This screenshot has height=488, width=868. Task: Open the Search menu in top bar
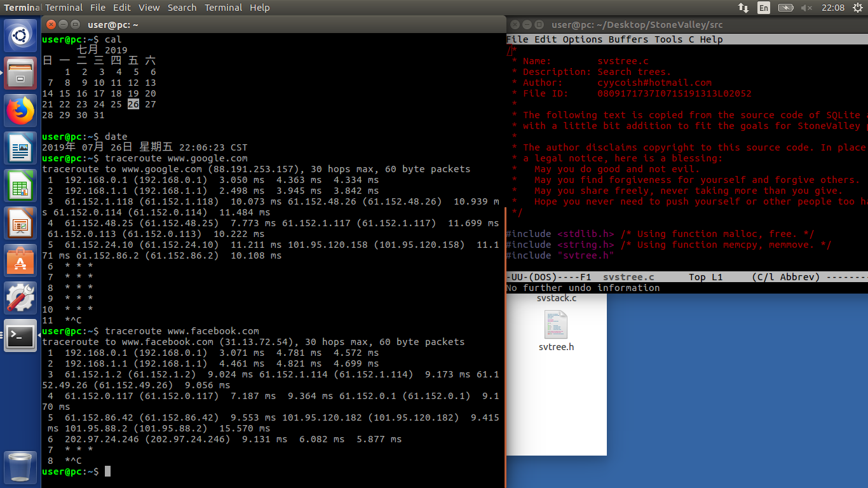(x=182, y=8)
